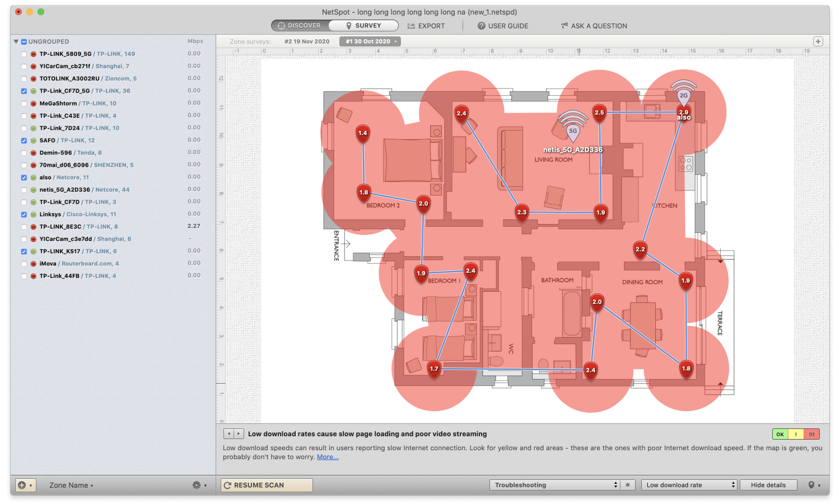840x504 pixels.
Task: Add new survey with plus button
Action: point(818,41)
